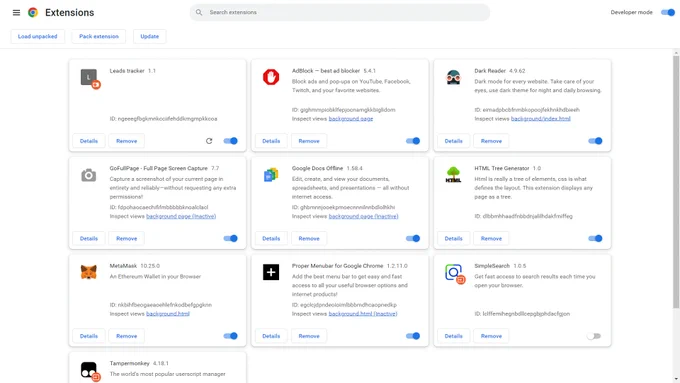The width and height of the screenshot is (680, 383).
Task: Disable the Leads tracker extension
Action: 231,141
